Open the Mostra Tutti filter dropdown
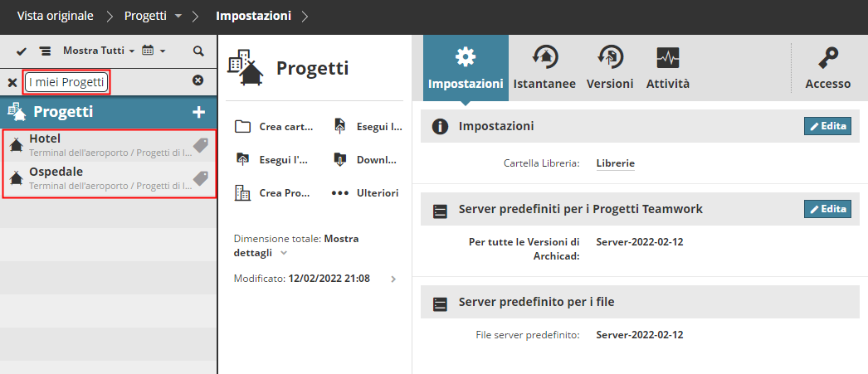The width and height of the screenshot is (868, 374). point(99,51)
